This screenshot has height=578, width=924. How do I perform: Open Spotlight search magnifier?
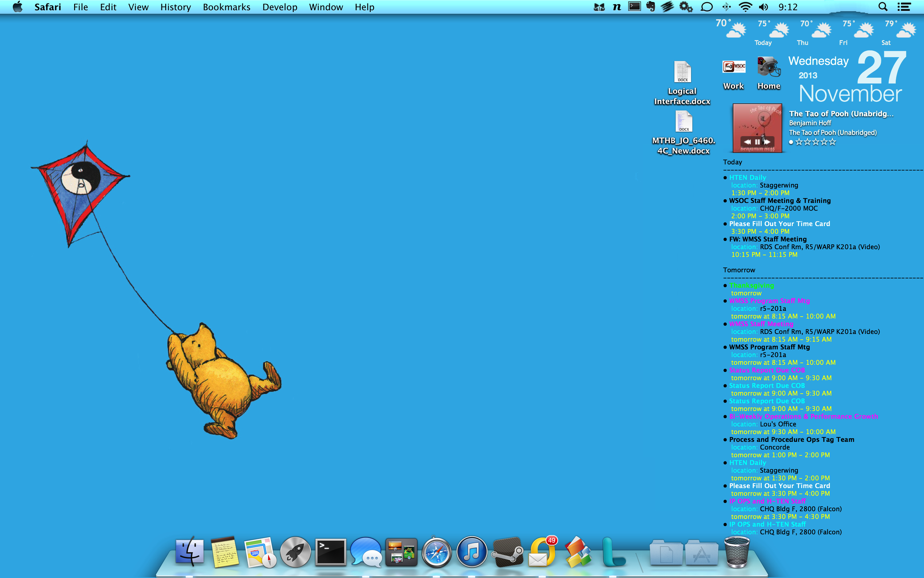[x=883, y=7]
